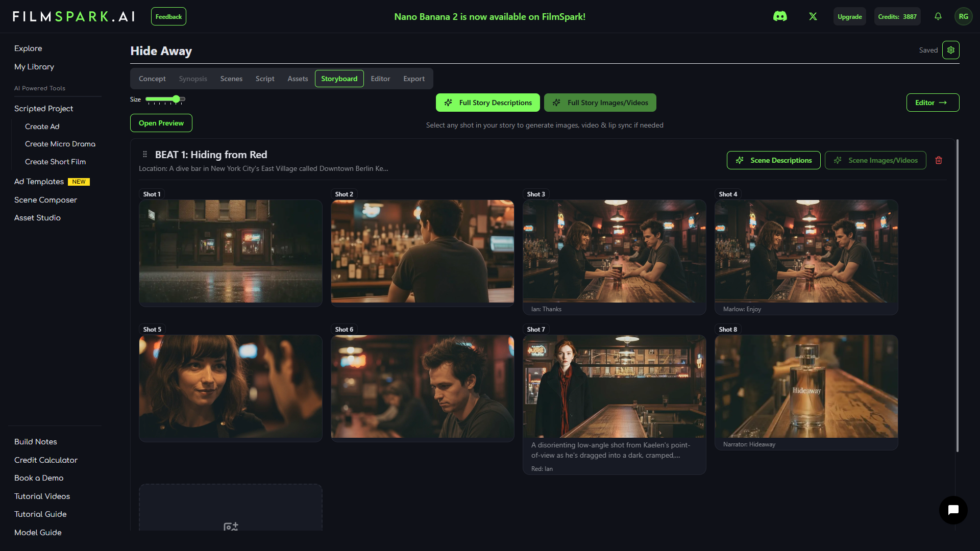Grab the BEAT 1 drag handle
Viewport: 980px width, 551px height.
pos(144,154)
